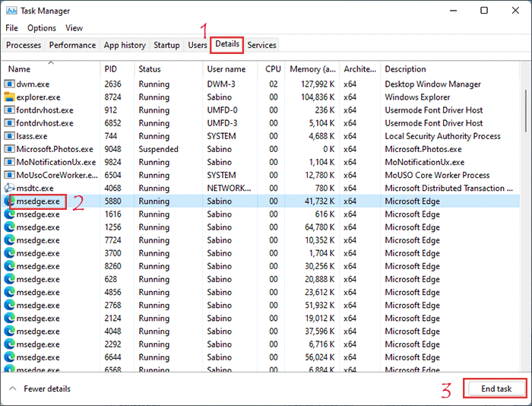Click the End task button

tap(496, 389)
